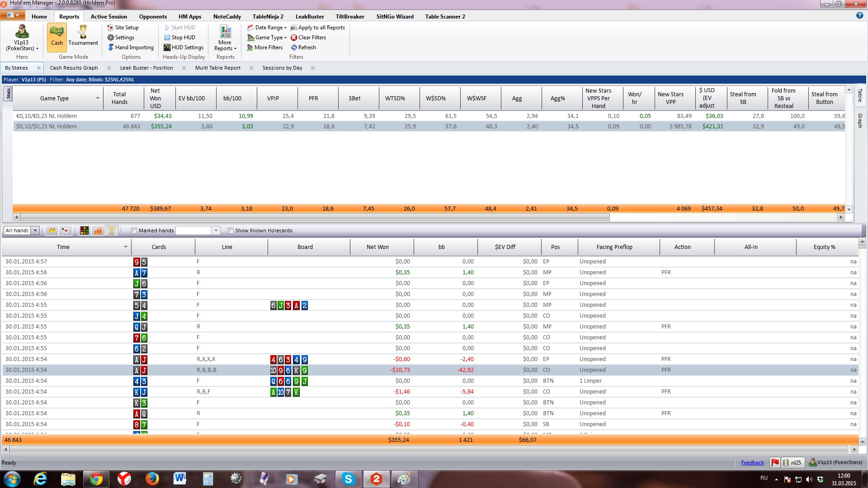Click the Feedback link
Viewport: 868px width, 488px height.
pyautogui.click(x=752, y=462)
